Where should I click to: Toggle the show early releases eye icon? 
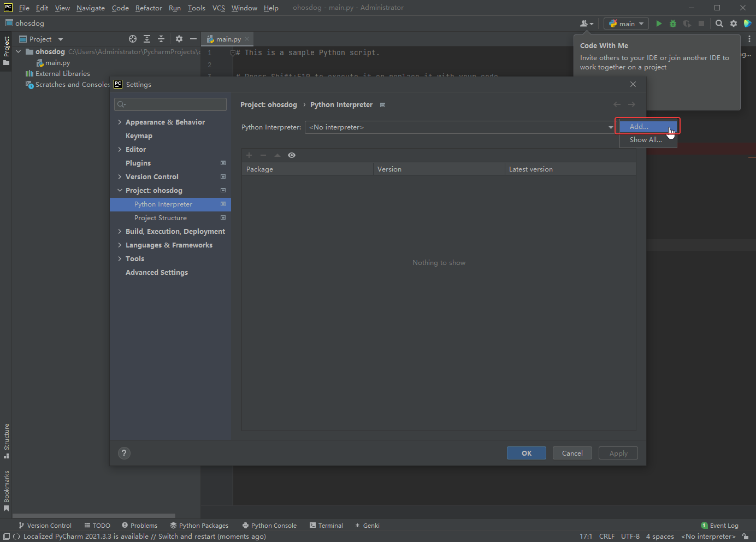(x=292, y=155)
